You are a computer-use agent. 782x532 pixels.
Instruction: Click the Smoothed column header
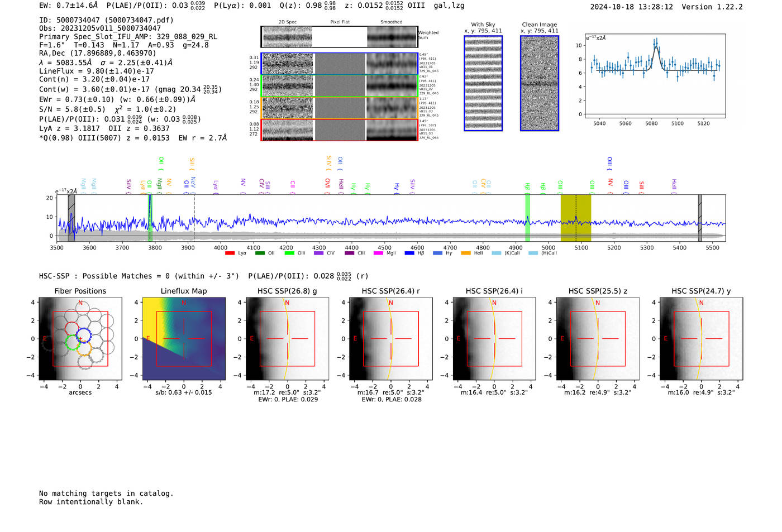pos(391,22)
